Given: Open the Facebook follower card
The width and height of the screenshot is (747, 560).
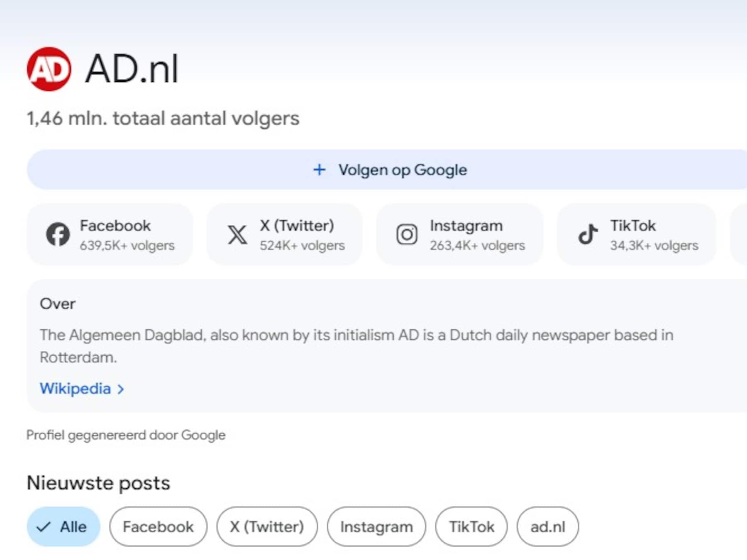Looking at the screenshot, I should pyautogui.click(x=110, y=234).
